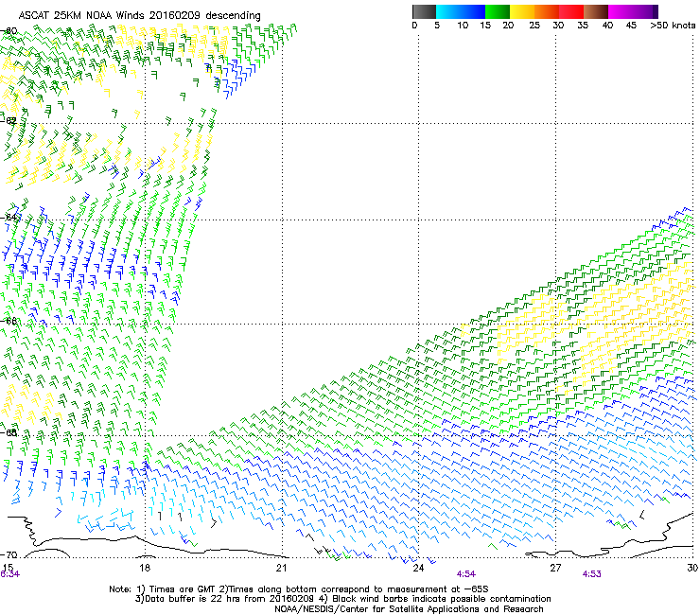Click the green 15-20 knots legend swatch
Screen dimensions: 700x615
pos(497,11)
